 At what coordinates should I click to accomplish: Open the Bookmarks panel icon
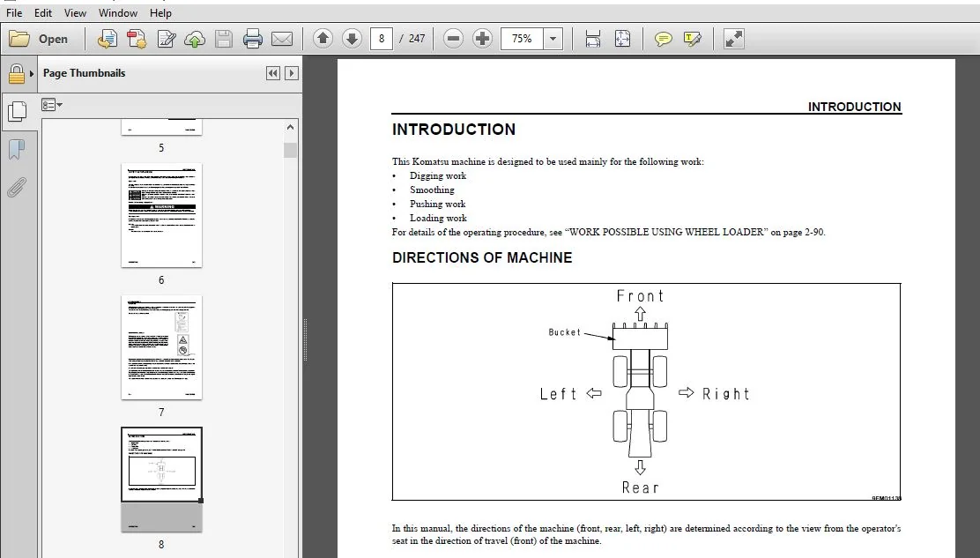(17, 149)
